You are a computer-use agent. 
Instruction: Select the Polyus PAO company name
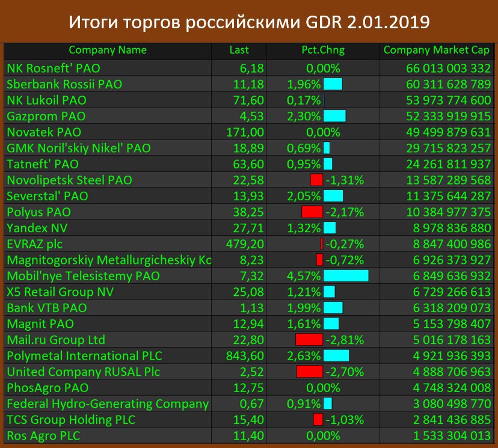coord(38,212)
